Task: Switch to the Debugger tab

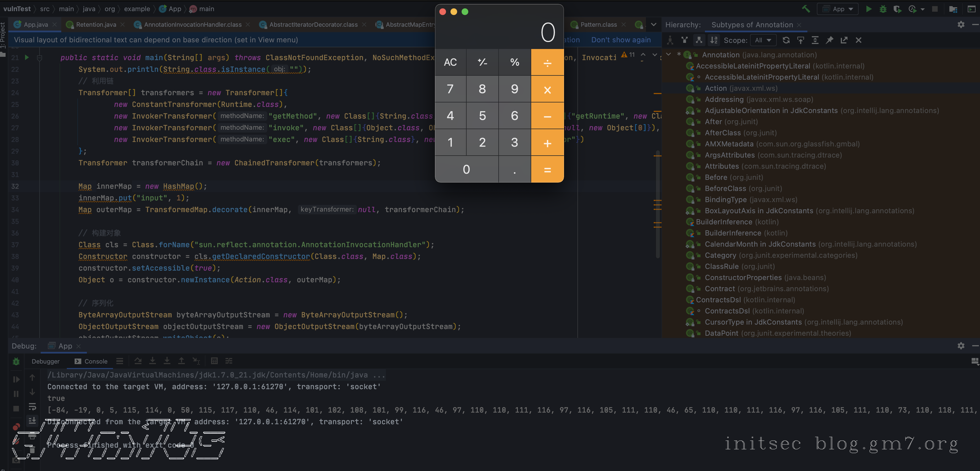Action: [x=45, y=361]
